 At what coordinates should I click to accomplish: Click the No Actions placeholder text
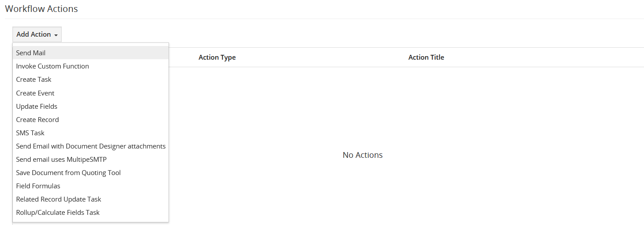click(363, 155)
